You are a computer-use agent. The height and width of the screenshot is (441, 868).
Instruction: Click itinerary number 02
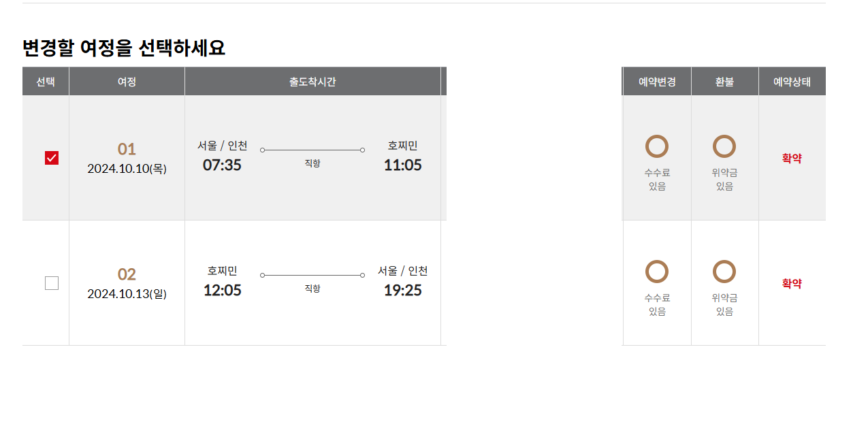point(127,274)
